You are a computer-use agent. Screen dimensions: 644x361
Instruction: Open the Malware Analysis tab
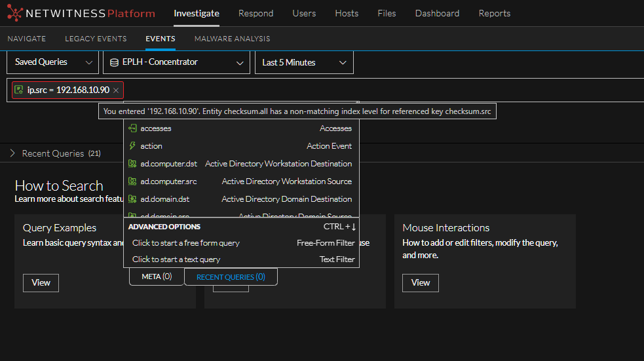click(232, 39)
